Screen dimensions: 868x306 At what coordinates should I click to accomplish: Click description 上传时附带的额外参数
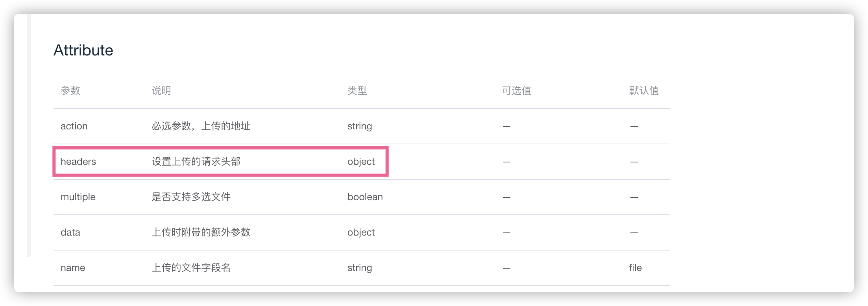[201, 232]
